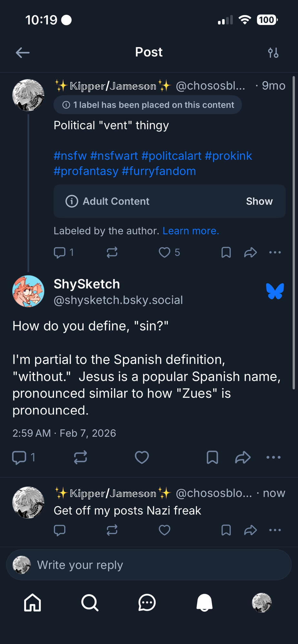Like the "Political vent thingy" post
This screenshot has width=298, height=644.
point(164,252)
